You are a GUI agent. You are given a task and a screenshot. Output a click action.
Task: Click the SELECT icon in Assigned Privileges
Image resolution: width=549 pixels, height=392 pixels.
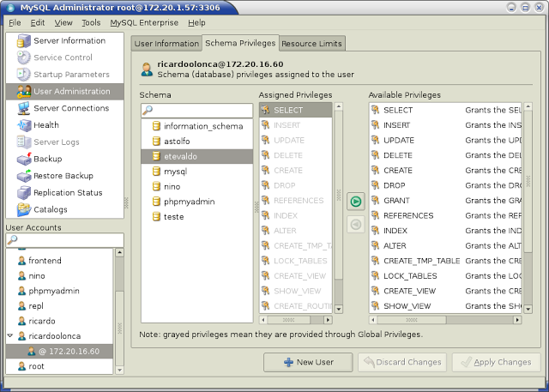265,110
